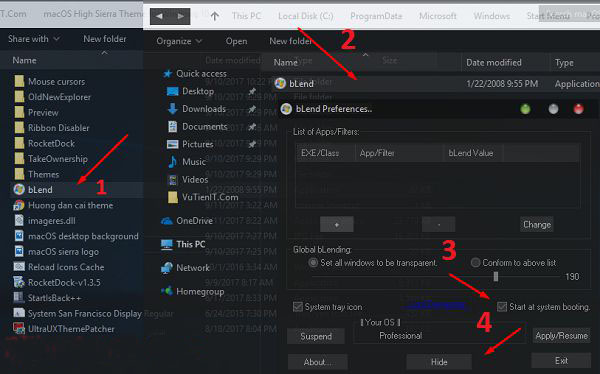Click New folder in left window toolbar
Screen dimensions: 600x374
105,39
